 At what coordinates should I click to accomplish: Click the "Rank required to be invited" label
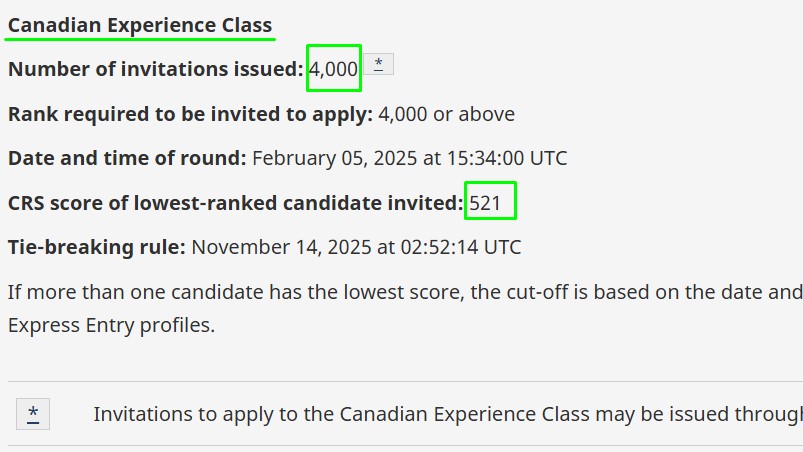click(x=190, y=114)
